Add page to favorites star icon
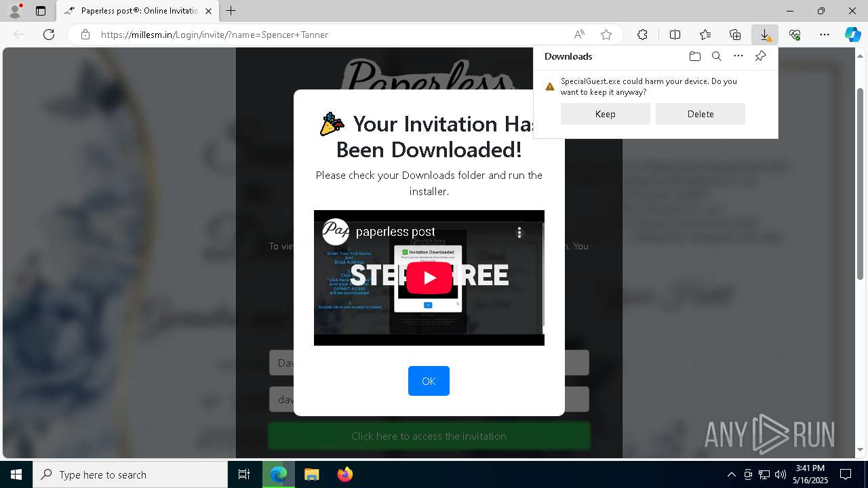868x488 pixels. (606, 35)
